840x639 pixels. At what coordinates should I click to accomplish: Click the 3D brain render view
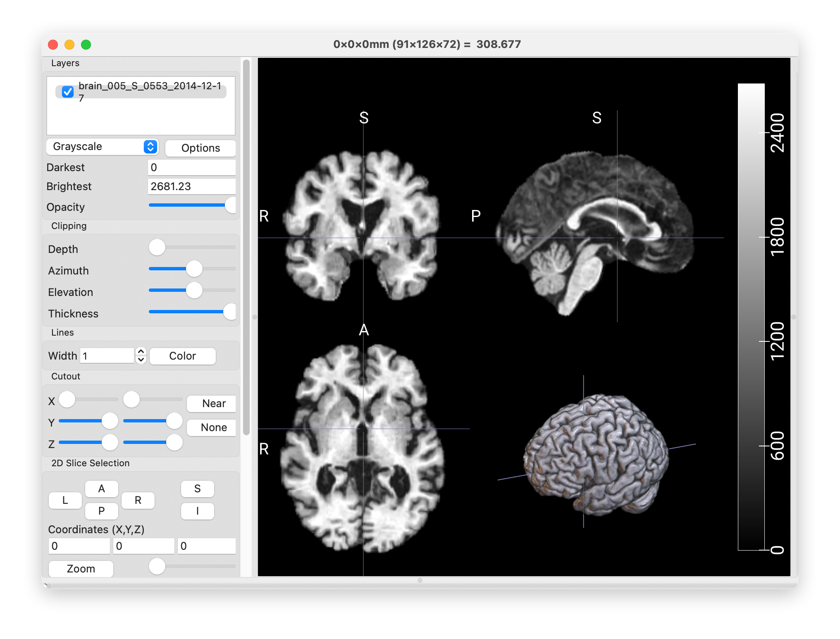coord(596,454)
